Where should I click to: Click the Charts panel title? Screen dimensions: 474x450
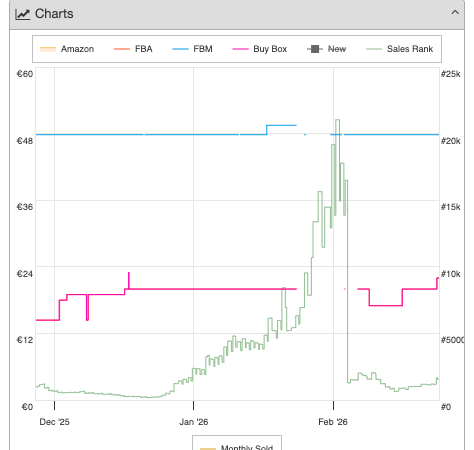(x=54, y=14)
